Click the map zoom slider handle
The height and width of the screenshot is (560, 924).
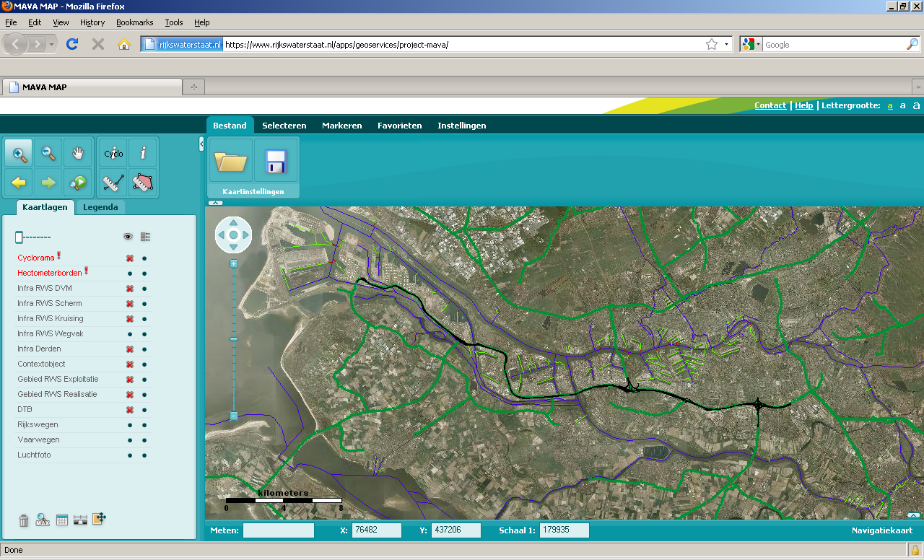pos(233,339)
